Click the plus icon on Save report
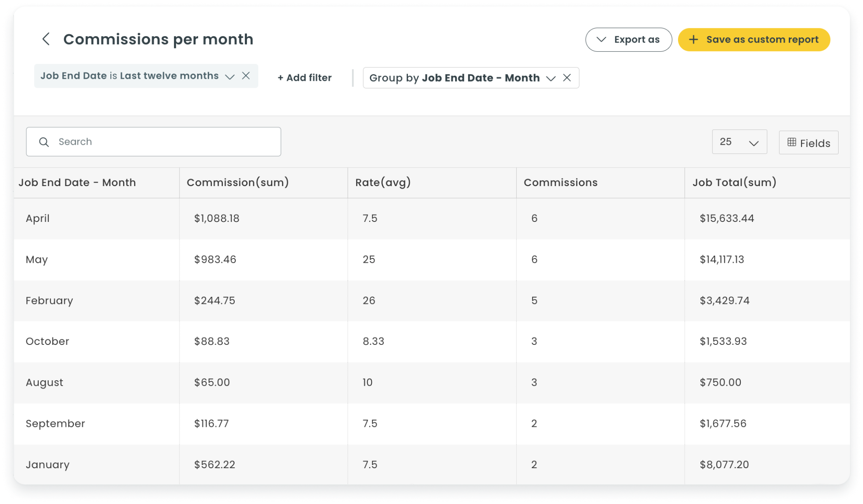Image resolution: width=863 pixels, height=504 pixels. pos(694,40)
